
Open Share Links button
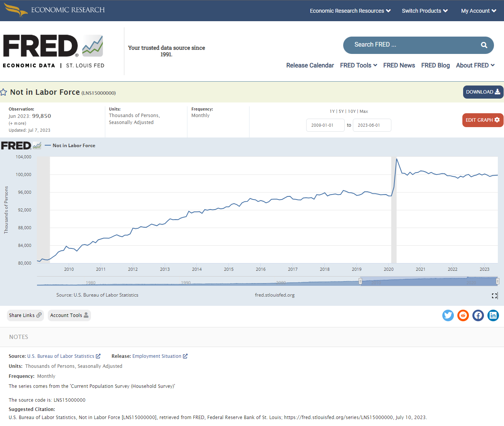point(25,315)
